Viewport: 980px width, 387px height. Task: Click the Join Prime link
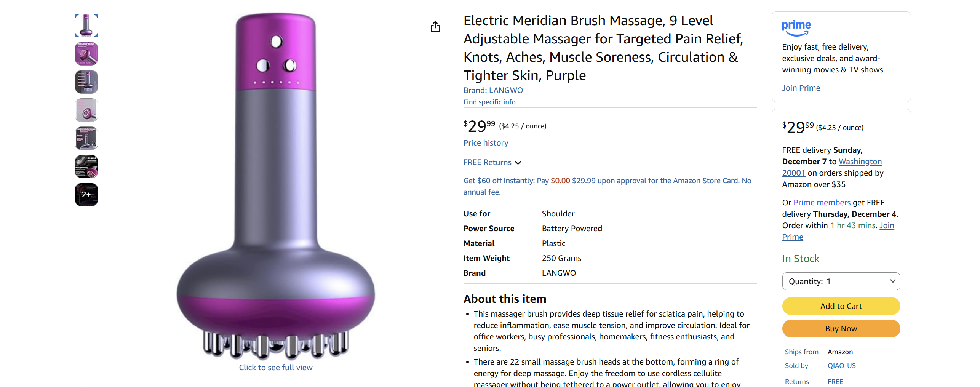(801, 88)
